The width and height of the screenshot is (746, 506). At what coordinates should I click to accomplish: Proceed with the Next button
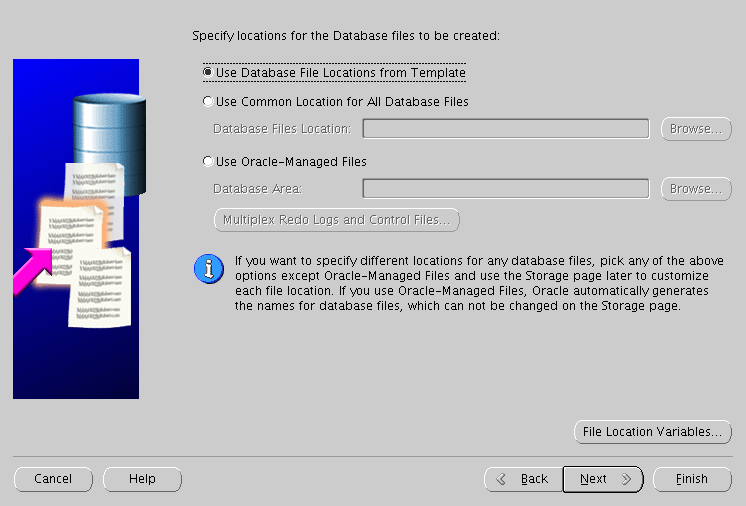(x=603, y=479)
